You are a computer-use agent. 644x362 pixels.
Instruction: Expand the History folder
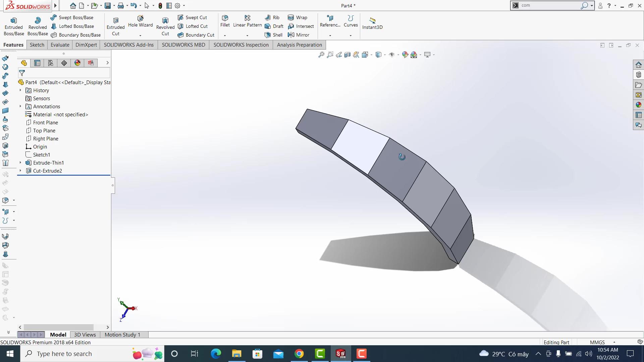[x=20, y=90]
